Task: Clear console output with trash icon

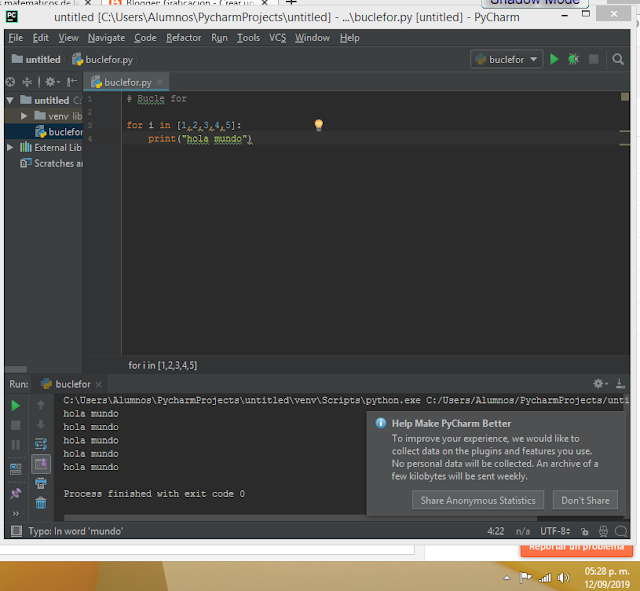Action: [40, 503]
